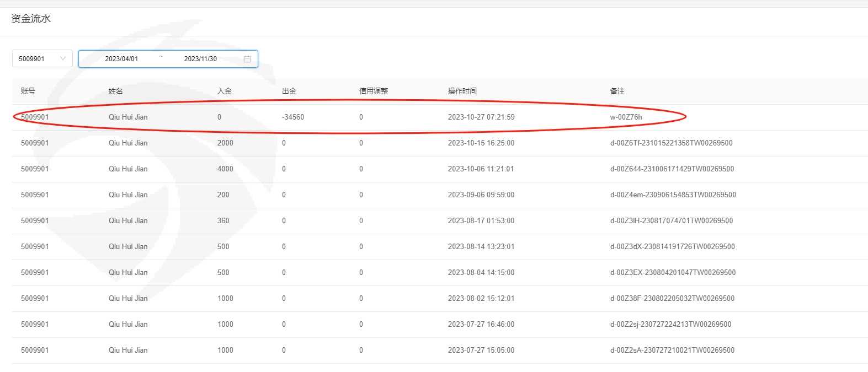Select remark d-00Z2sA-230727210021TW00269500
This screenshot has height=372, width=868.
click(x=672, y=350)
